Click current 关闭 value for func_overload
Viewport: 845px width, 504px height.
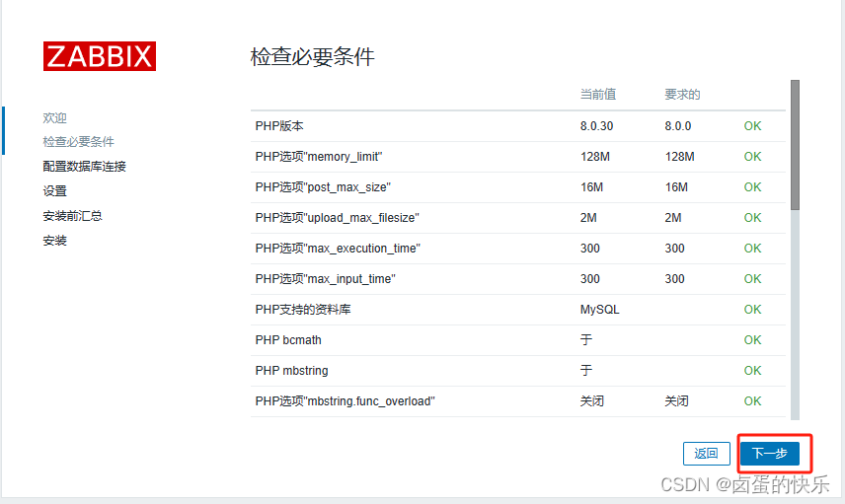[x=592, y=401]
